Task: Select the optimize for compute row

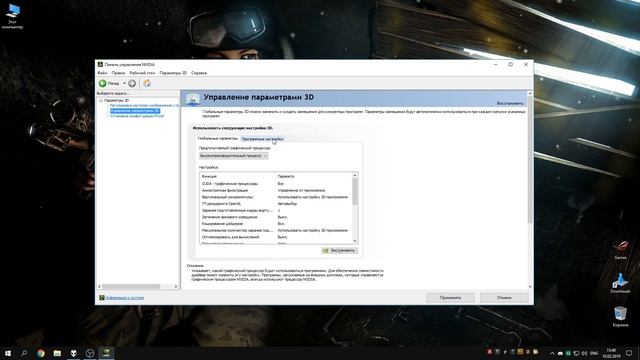Action: [x=276, y=237]
